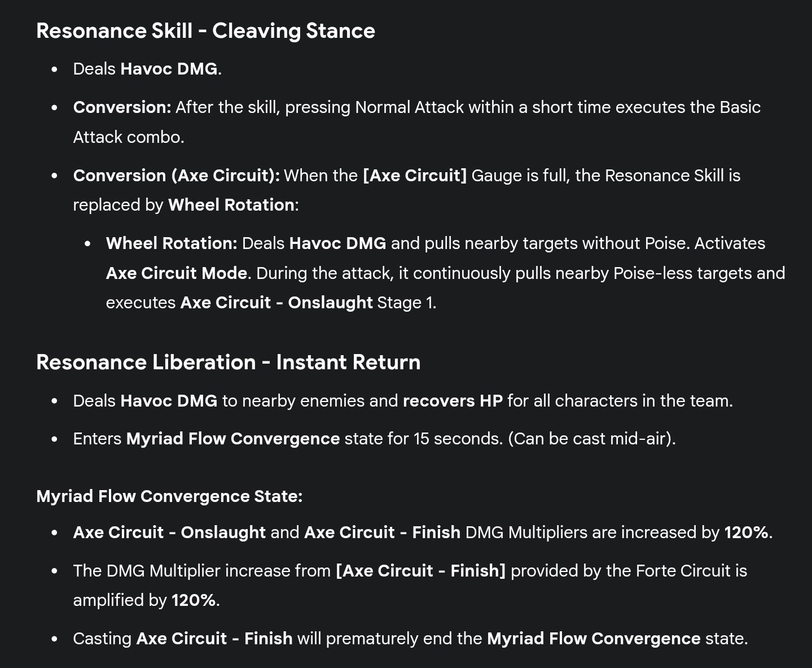
Task: Click the "Resonance Skill - Cleaving Stance" heading
Action: pyautogui.click(x=205, y=30)
